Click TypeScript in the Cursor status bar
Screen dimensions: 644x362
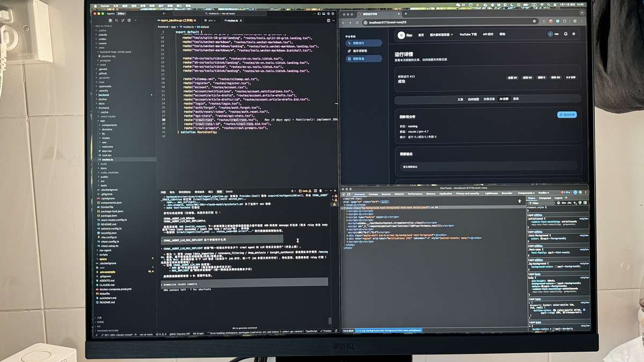click(x=311, y=331)
